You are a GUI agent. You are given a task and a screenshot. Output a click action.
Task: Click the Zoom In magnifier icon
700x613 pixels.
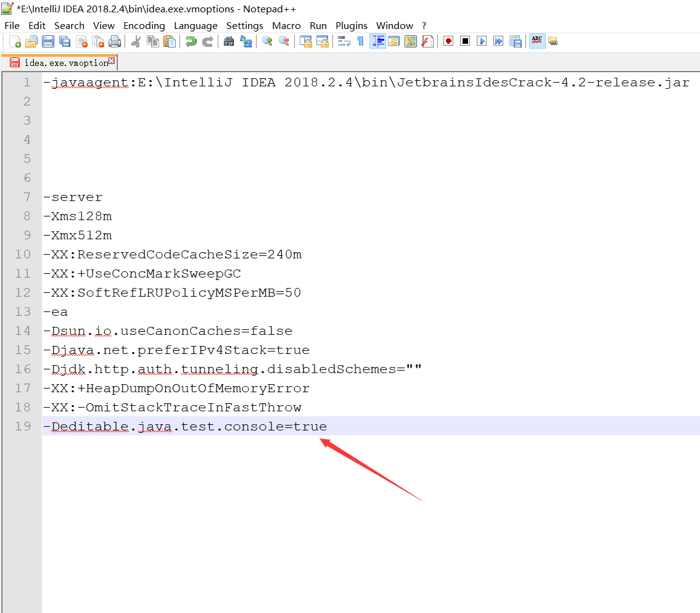tap(268, 41)
